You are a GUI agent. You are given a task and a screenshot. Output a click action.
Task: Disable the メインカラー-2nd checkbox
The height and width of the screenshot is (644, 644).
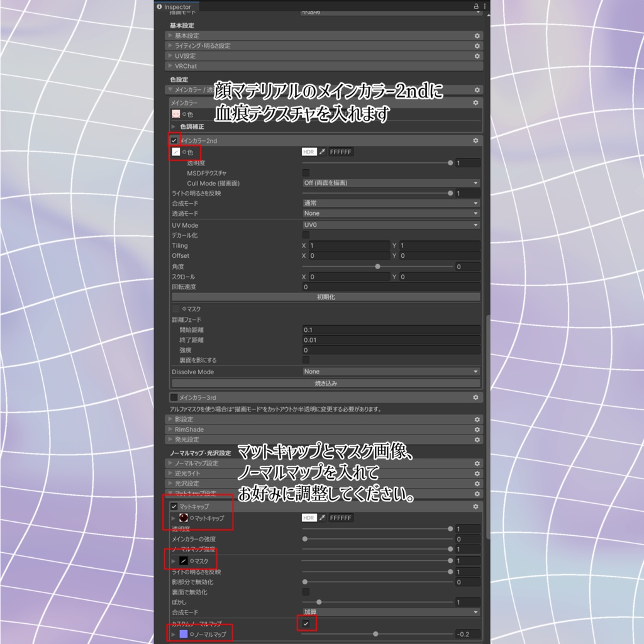coord(174,140)
